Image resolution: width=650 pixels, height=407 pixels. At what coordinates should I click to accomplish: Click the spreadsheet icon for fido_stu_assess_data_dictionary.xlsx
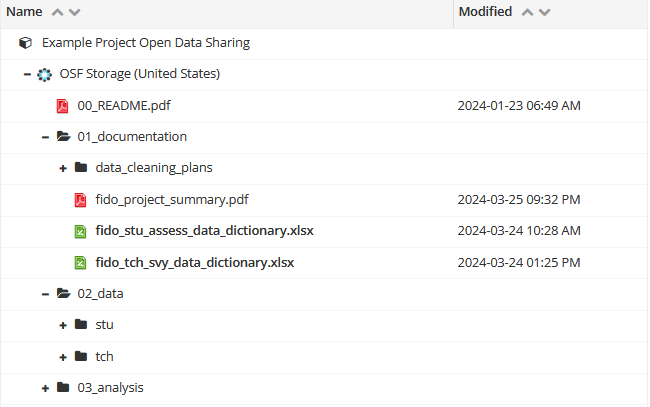pyautogui.click(x=80, y=231)
